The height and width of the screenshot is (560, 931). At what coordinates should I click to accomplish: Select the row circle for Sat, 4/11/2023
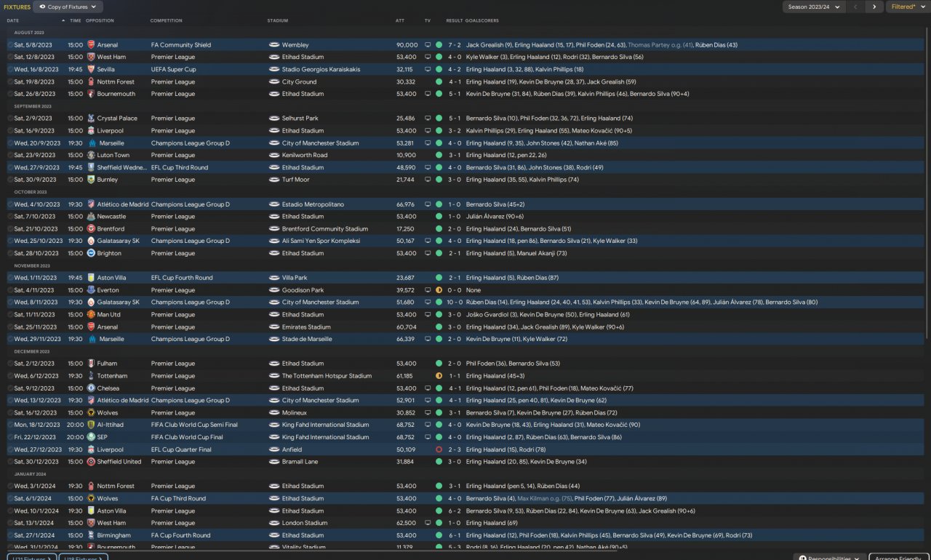(10, 290)
